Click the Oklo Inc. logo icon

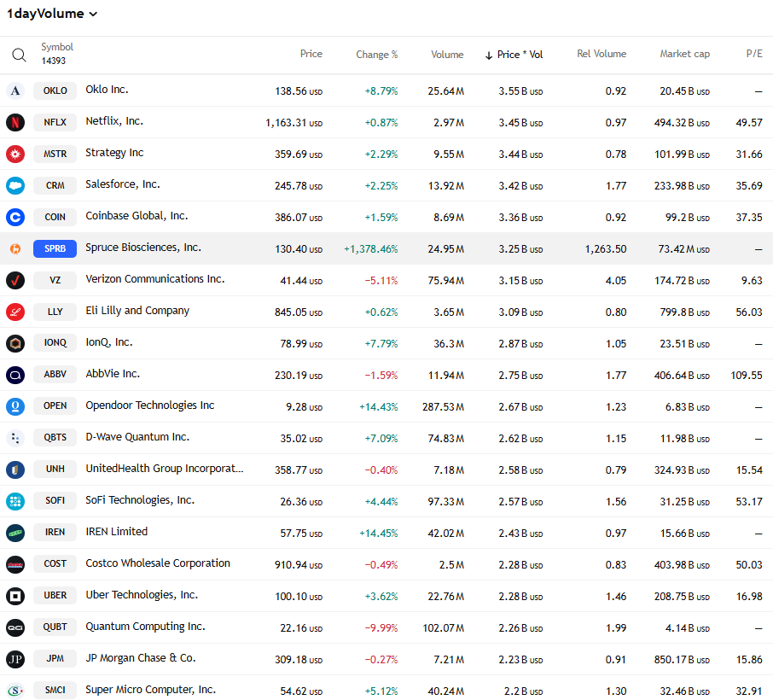[x=15, y=90]
